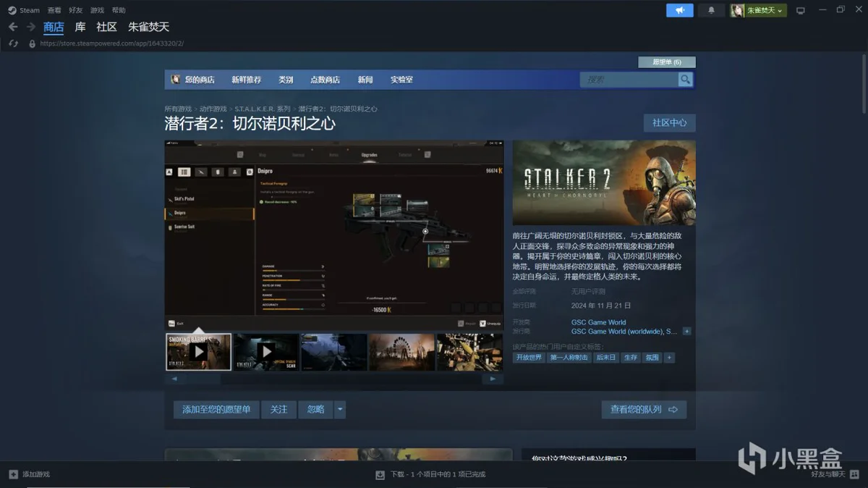Click the GSC Game World developer link
This screenshot has width=868, height=488.
pos(598,322)
